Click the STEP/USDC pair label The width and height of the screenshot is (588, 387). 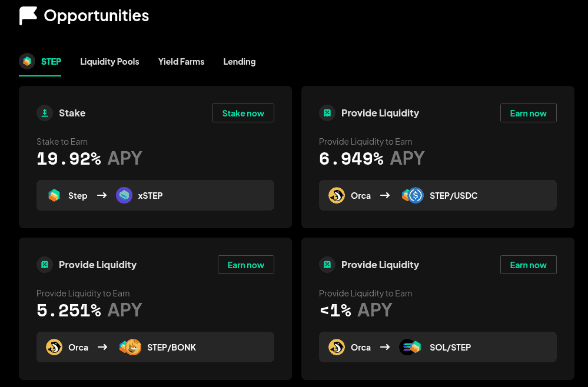point(453,196)
